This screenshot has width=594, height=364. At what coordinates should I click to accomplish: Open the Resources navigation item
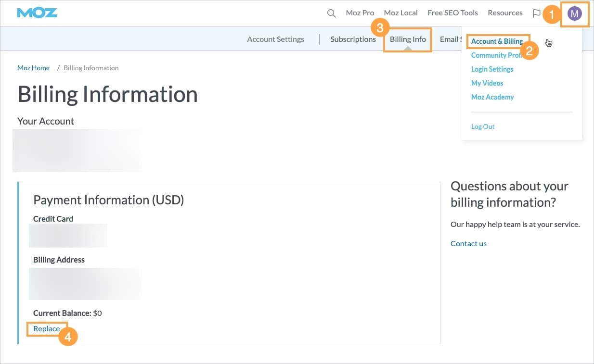[504, 13]
